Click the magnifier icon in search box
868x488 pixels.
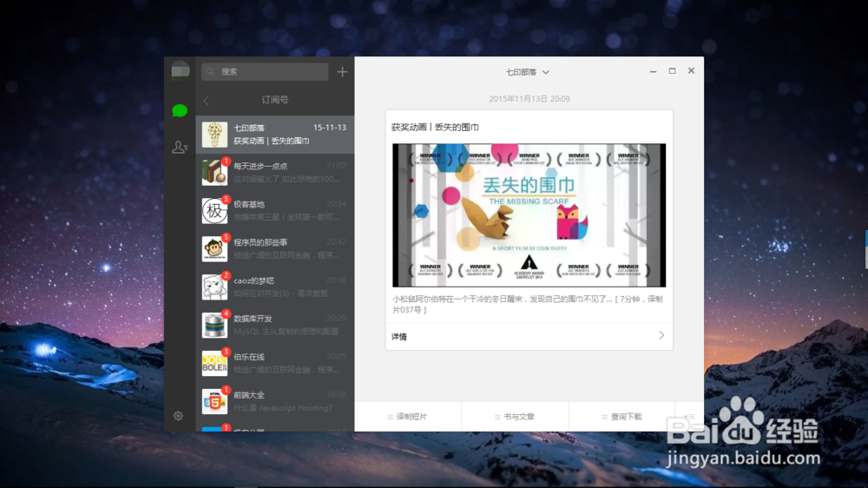tap(210, 71)
